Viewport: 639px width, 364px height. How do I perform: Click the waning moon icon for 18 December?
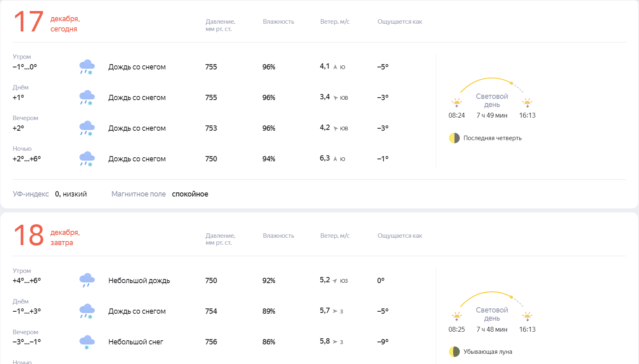[454, 352]
